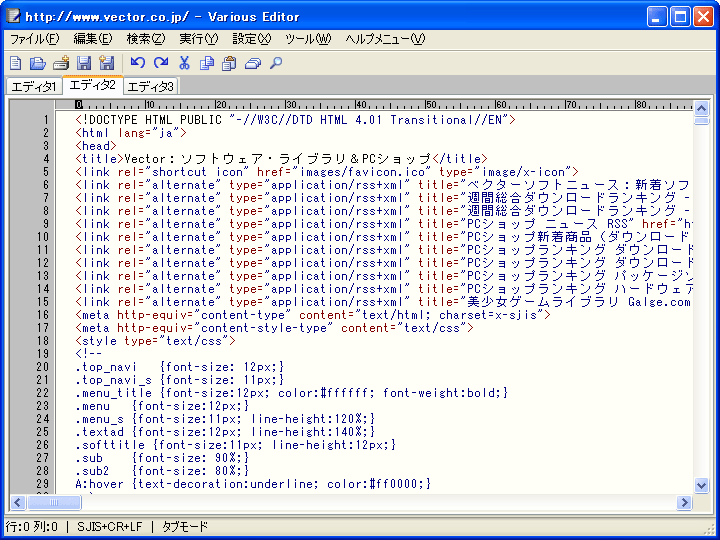Viewport: 720px width, 540px height.
Task: Open the 検索(Z) menu
Action: (x=146, y=39)
